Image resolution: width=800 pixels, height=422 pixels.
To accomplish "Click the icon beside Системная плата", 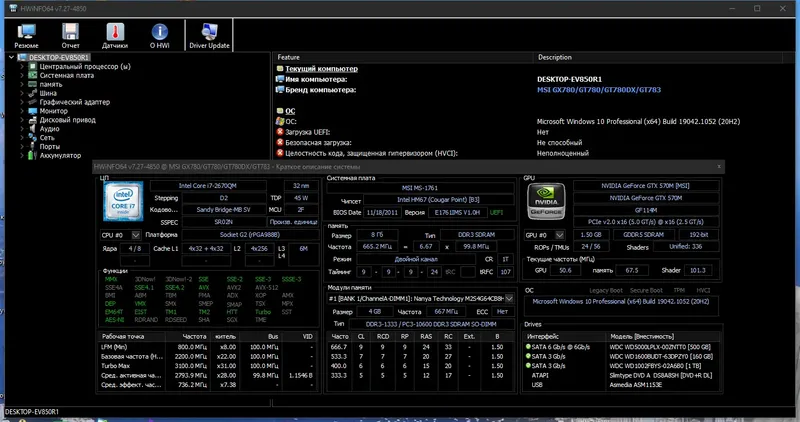I will pos(33,75).
